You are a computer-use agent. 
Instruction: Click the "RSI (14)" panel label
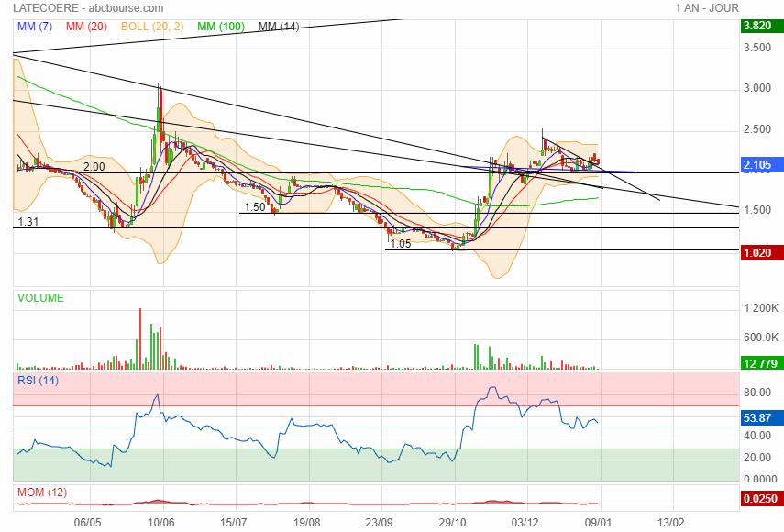(x=38, y=381)
